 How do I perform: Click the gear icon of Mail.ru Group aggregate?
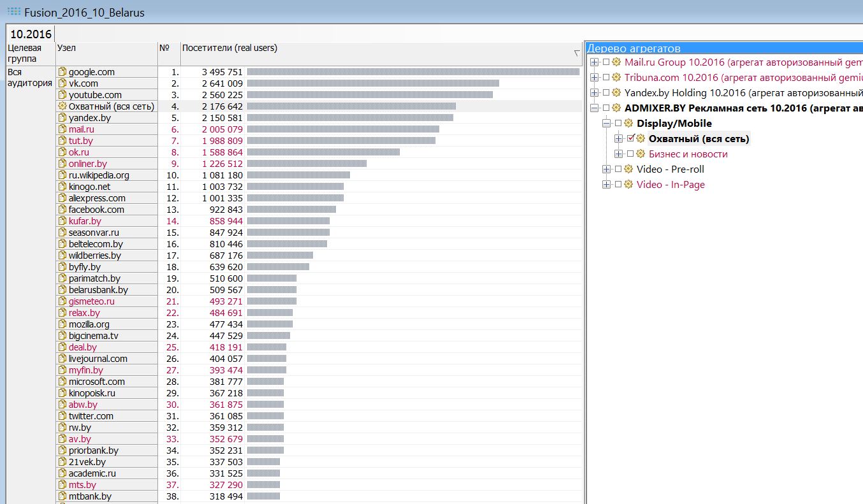(616, 62)
